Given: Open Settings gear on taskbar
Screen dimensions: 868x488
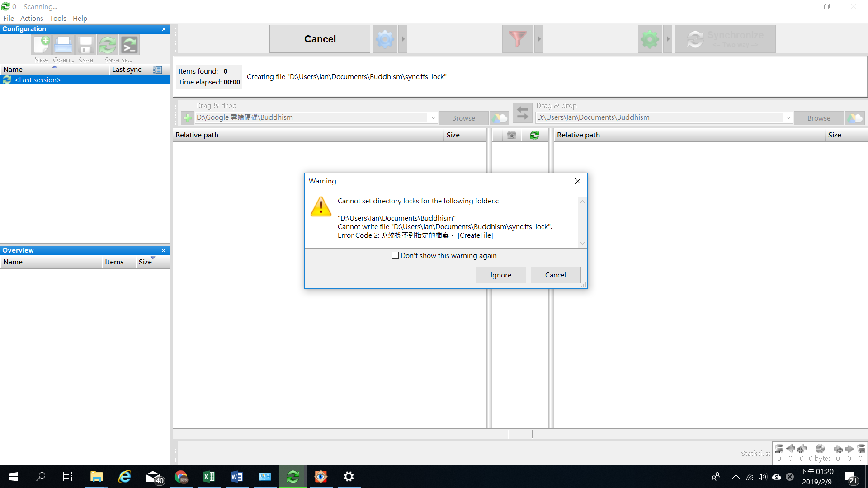Looking at the screenshot, I should click(349, 477).
